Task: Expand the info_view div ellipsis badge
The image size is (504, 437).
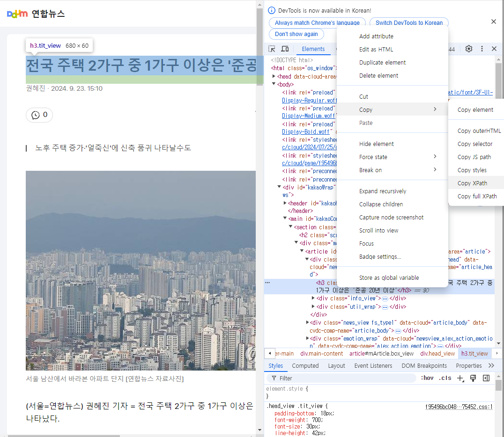Action: [x=385, y=299]
